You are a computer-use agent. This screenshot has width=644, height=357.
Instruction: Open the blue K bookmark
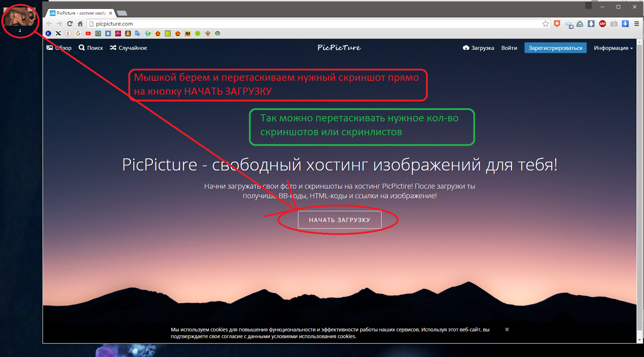tap(48, 33)
